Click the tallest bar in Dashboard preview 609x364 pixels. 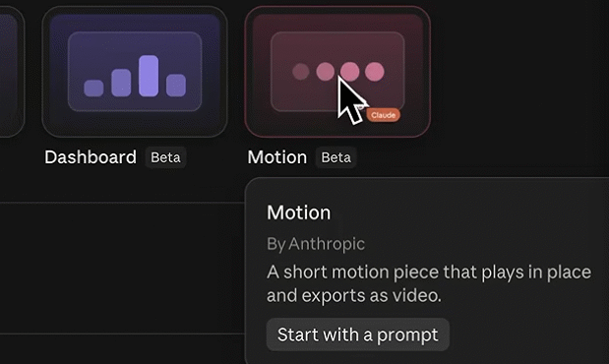(x=149, y=76)
